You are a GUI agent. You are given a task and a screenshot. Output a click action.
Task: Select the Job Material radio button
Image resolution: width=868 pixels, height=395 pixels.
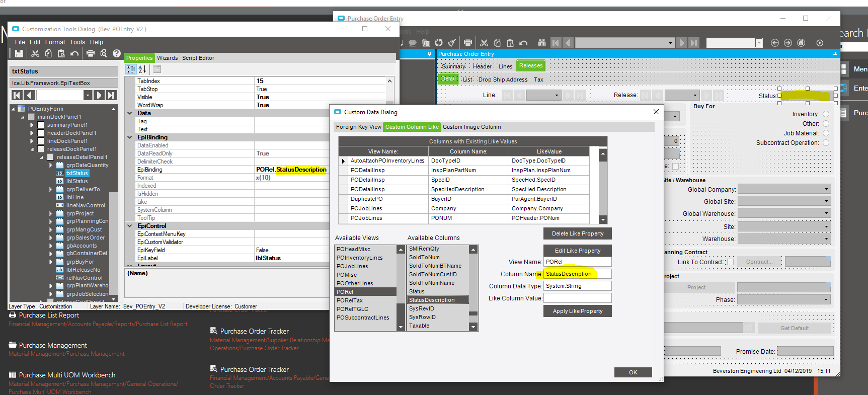click(x=826, y=133)
